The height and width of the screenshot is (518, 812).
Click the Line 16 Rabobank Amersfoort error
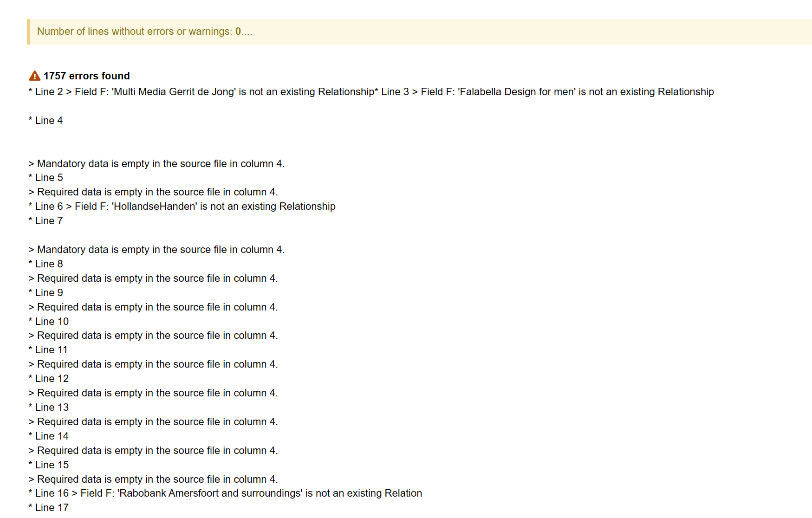tap(225, 493)
